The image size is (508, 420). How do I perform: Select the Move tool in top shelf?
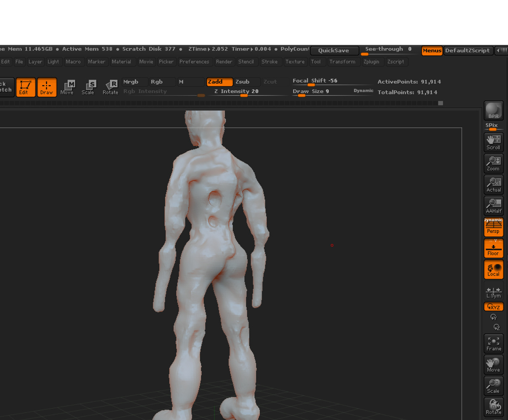(x=67, y=87)
